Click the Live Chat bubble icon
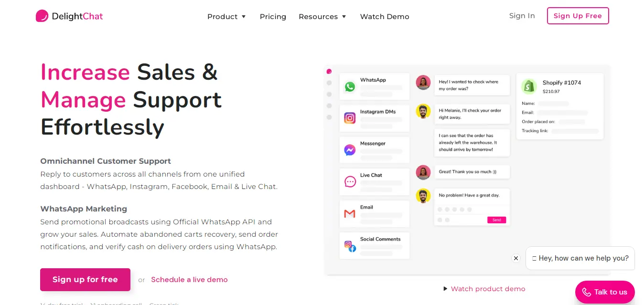Viewport: 644px width, 305px height. click(350, 182)
